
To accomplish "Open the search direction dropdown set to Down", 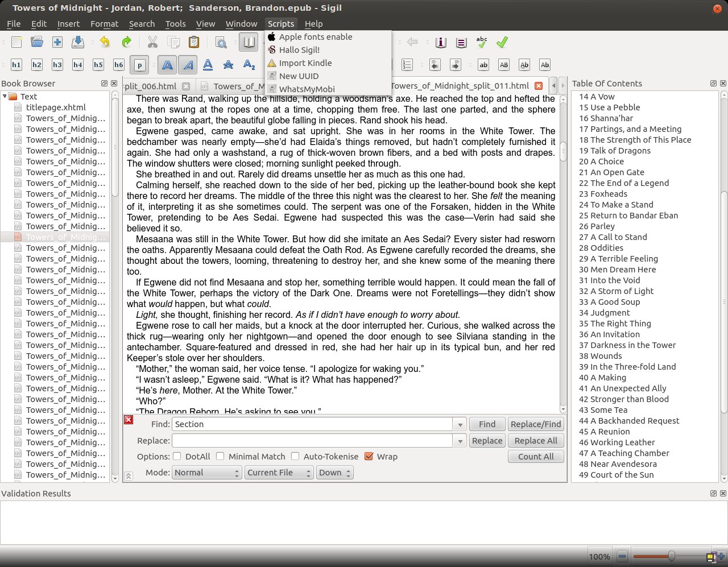I will point(335,473).
